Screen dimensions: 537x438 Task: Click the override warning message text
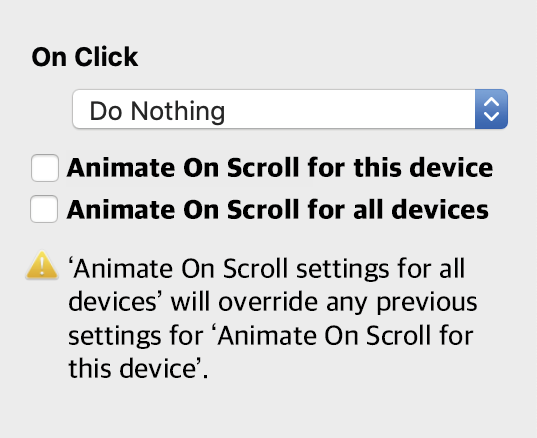pyautogui.click(x=273, y=318)
